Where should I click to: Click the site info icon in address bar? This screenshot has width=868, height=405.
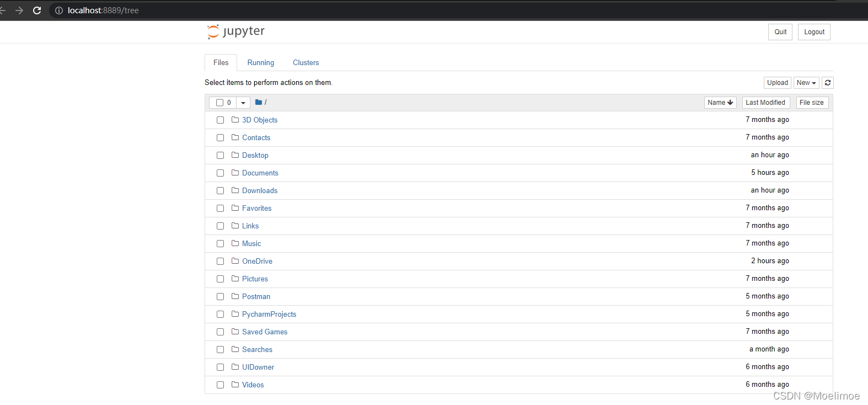tap(59, 10)
